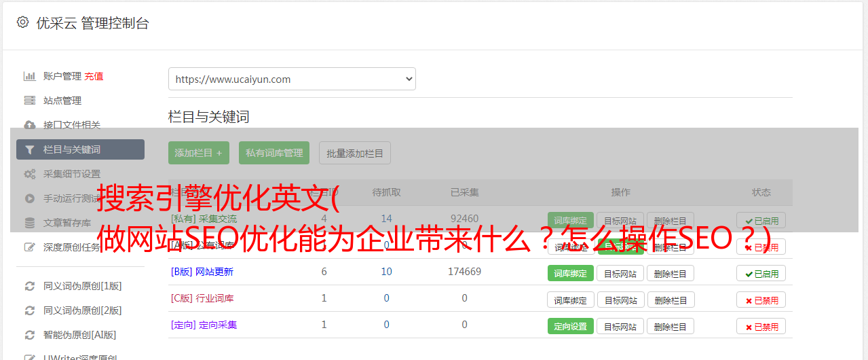868x360 pixels.
Task: Click 删除栏目 in the 网站更新 row
Action: tap(671, 273)
